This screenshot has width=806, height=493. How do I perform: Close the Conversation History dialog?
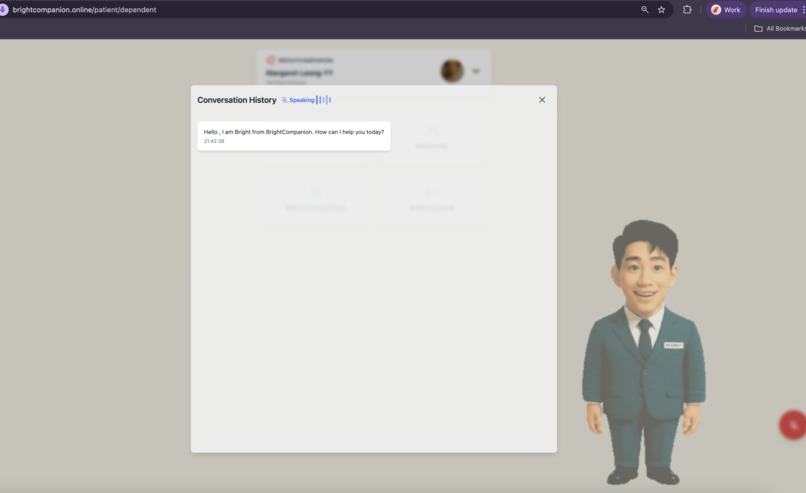coord(542,100)
